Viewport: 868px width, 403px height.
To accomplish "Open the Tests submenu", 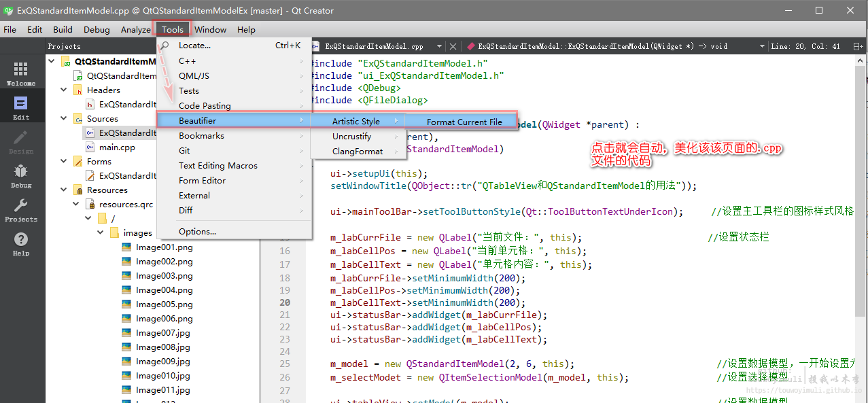I will pyautogui.click(x=234, y=90).
